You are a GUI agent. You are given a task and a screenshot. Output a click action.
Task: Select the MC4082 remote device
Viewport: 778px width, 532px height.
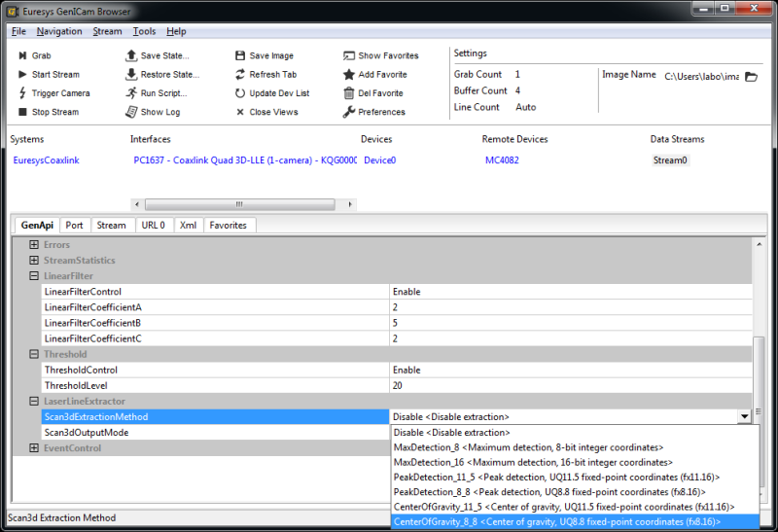(503, 160)
